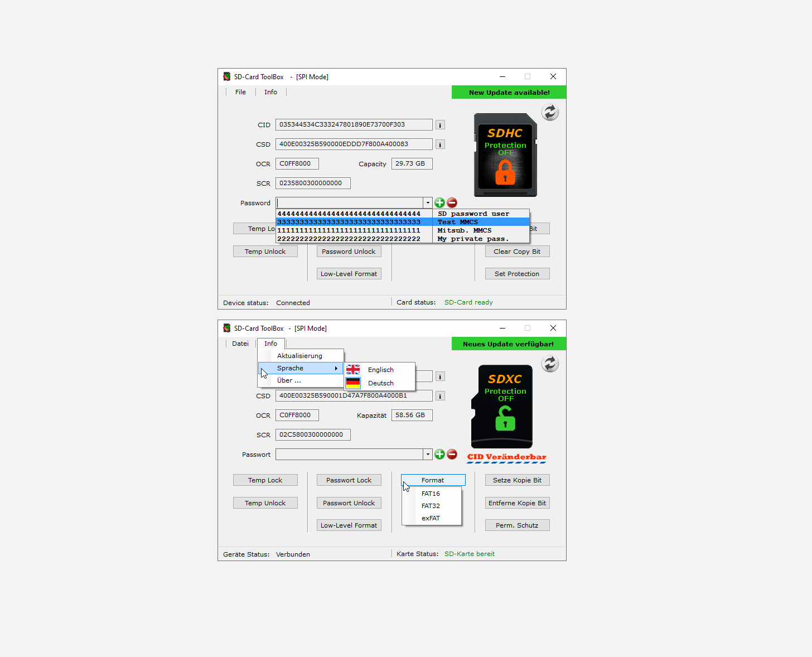Click Password Unlock button

[x=349, y=252]
